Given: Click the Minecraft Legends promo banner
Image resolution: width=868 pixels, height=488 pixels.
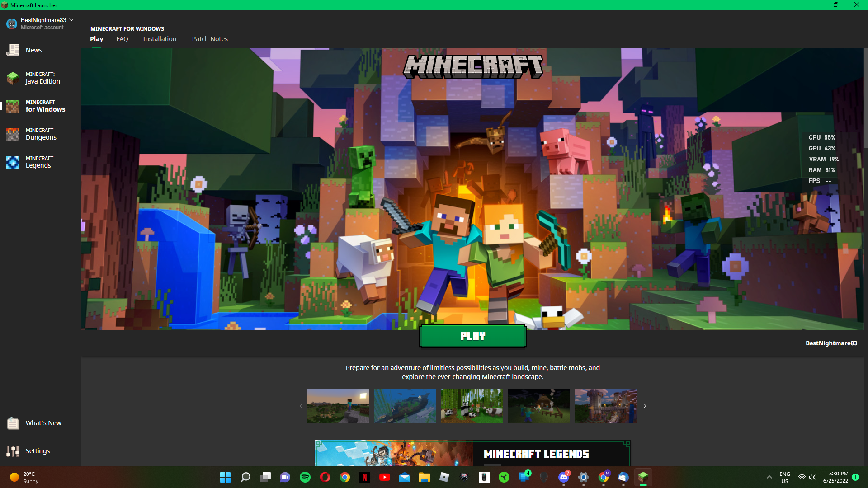Looking at the screenshot, I should pyautogui.click(x=472, y=453).
